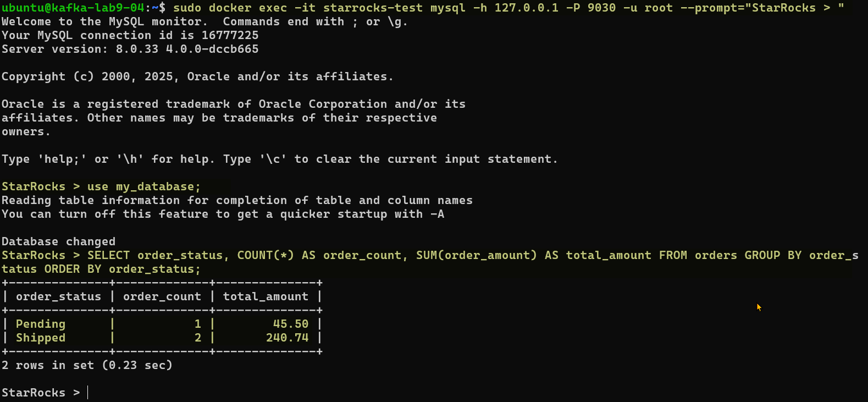Click the Copyright Oracle line
Viewport: 868px width, 402px height.
(197, 76)
